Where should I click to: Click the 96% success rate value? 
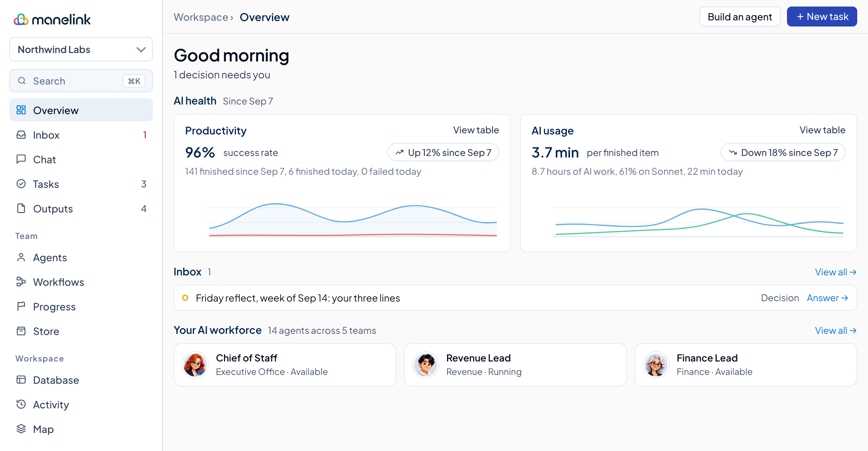click(200, 153)
